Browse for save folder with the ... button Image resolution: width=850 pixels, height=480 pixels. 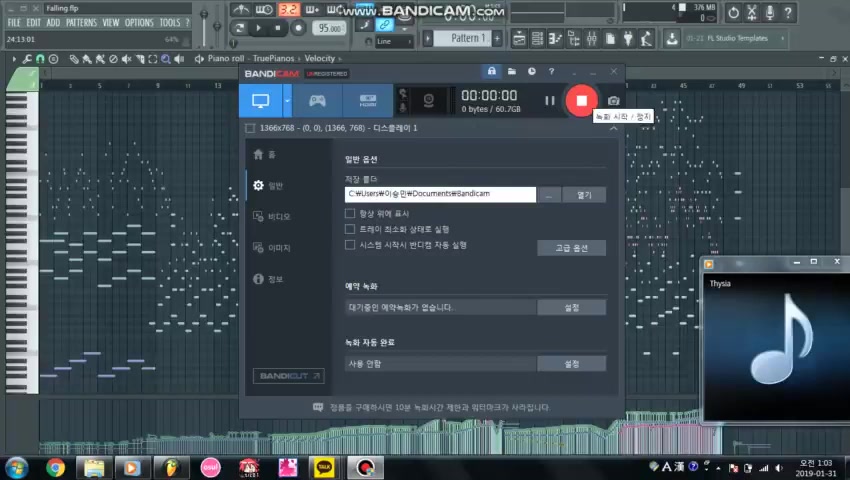[549, 195]
